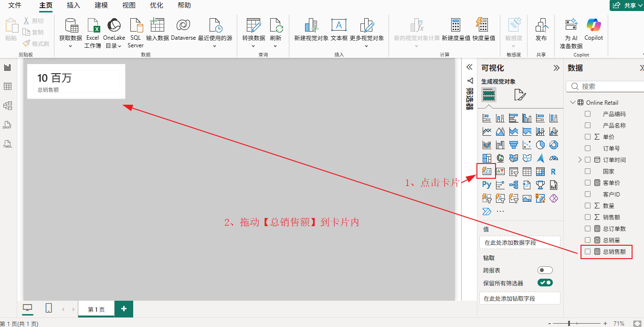Open the 获取数据 dropdown arrow

pos(71,46)
